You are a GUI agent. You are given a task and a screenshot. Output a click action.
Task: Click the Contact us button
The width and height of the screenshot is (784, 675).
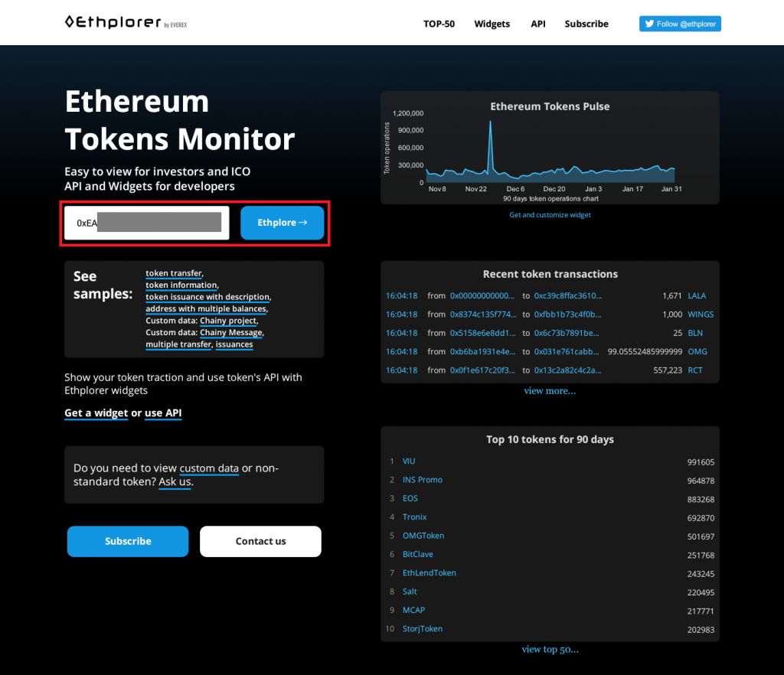click(260, 541)
